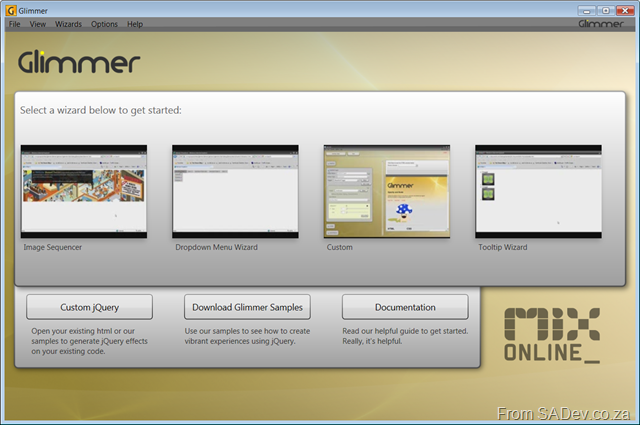This screenshot has height=425, width=640.
Task: Click the small Glimmer logo in menu bar
Action: pyautogui.click(x=601, y=24)
